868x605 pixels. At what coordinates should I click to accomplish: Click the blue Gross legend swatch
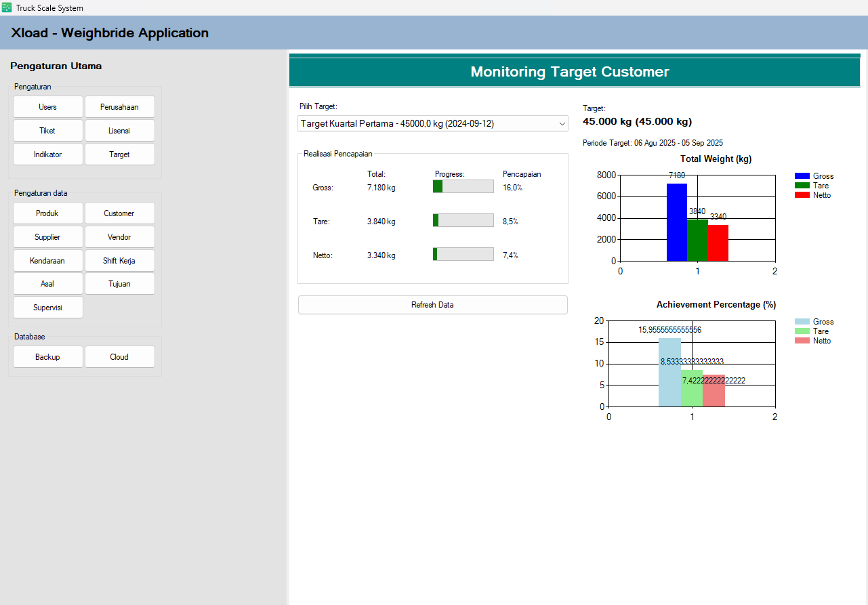(802, 176)
